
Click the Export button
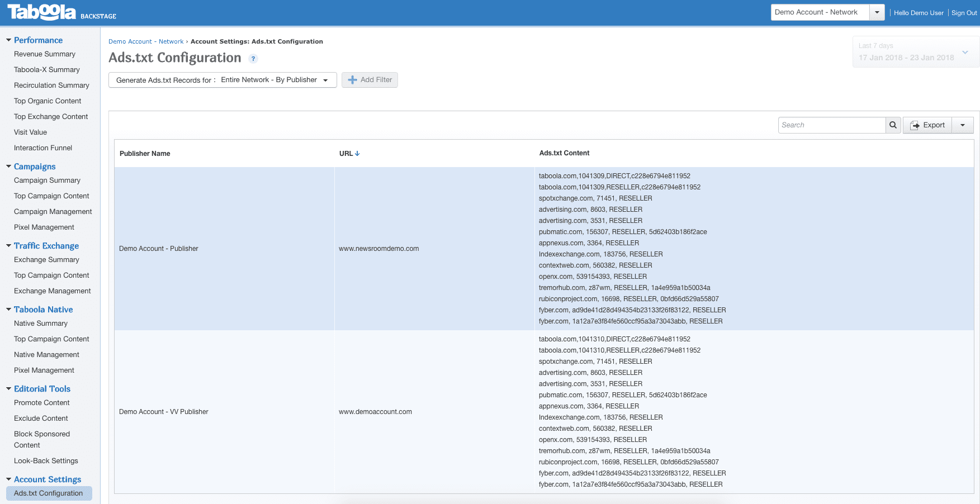coord(927,125)
